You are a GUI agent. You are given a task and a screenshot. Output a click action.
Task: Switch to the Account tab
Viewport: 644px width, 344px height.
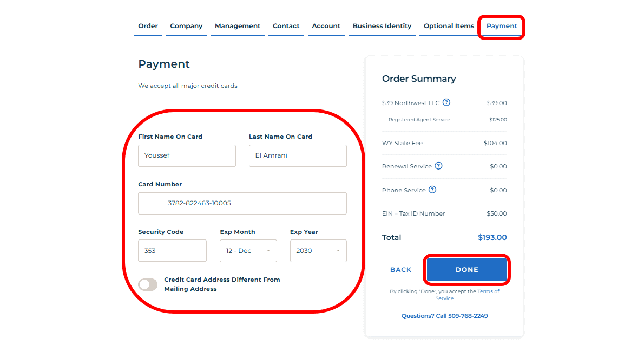coord(326,26)
